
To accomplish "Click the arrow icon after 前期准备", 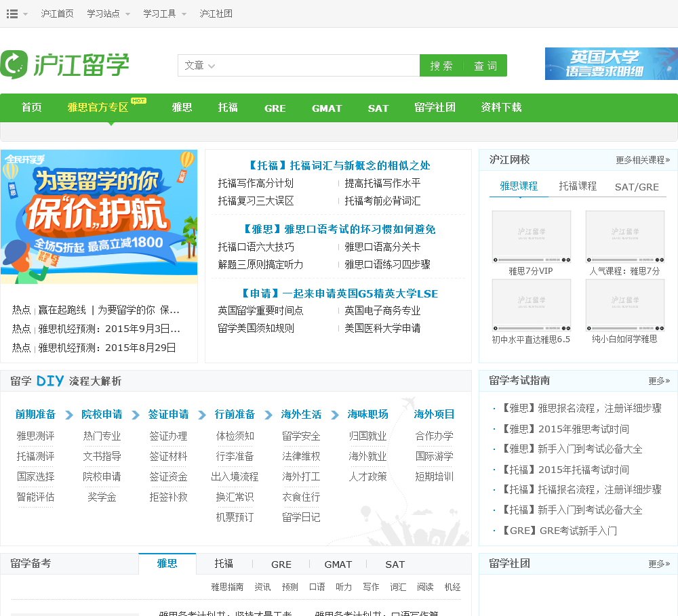I will [69, 415].
